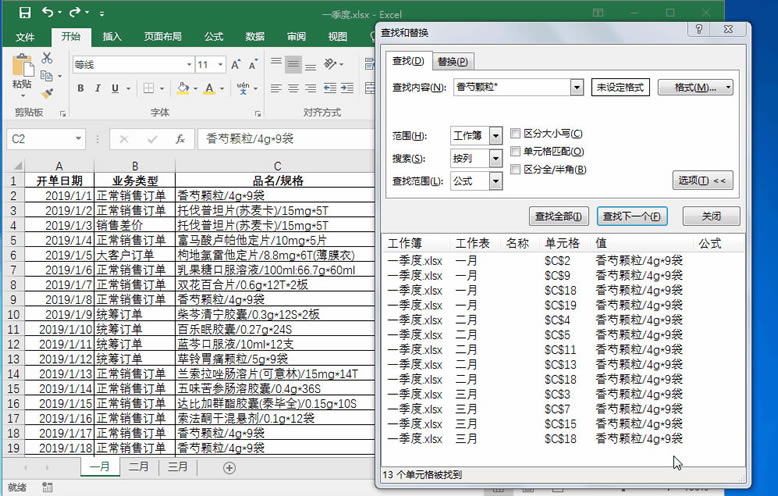Tick the 区分全/半角 checkbox
Viewport: 778px width, 496px height.
515,170
